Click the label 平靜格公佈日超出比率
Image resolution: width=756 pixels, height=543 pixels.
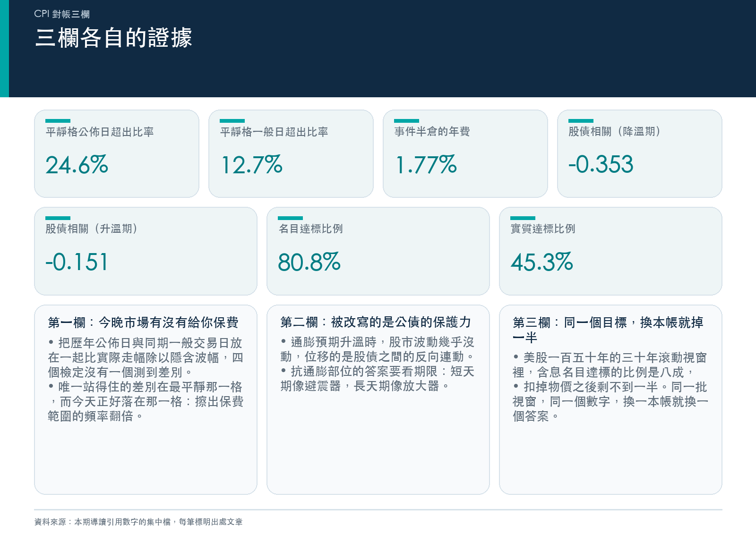[100, 132]
